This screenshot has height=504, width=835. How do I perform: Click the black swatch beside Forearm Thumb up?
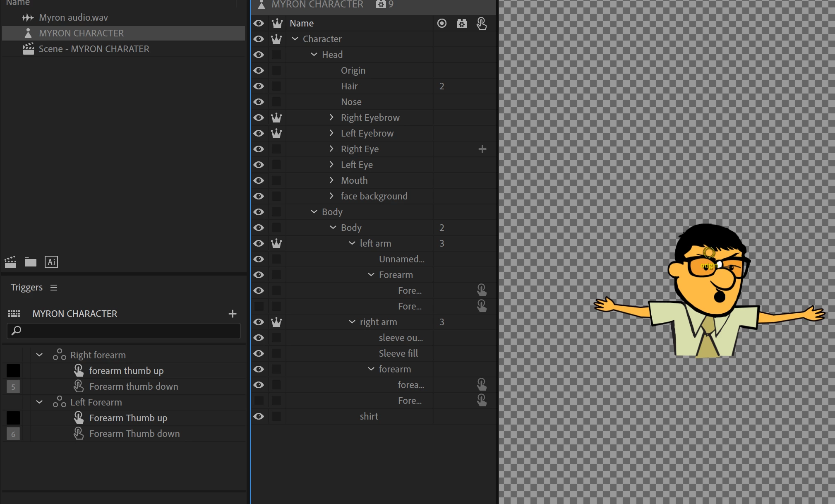(x=13, y=418)
